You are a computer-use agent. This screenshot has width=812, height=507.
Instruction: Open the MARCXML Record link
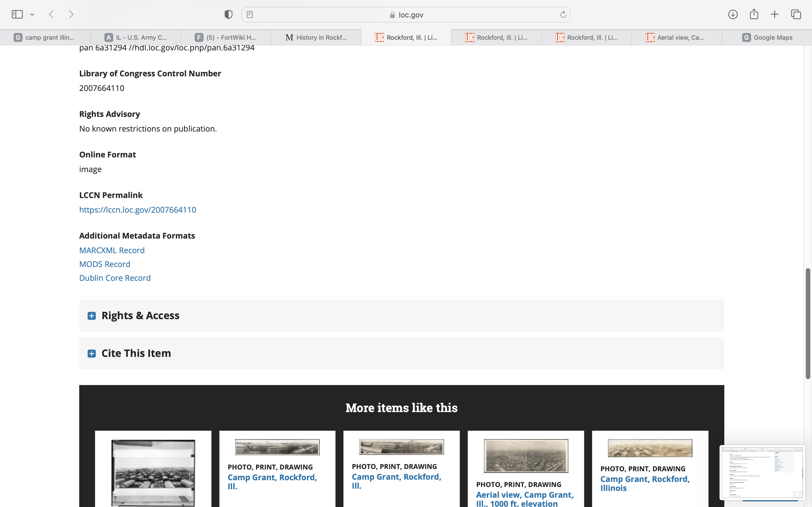coord(112,250)
